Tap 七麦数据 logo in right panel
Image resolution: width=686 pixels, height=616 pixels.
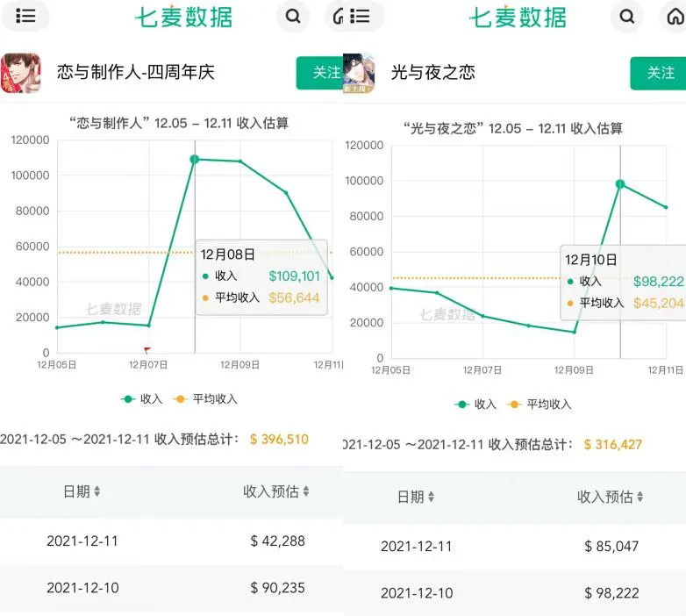coord(518,17)
